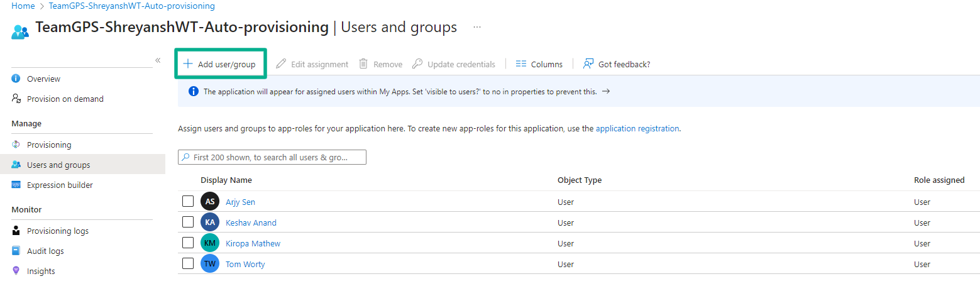
Task: Click the Role assigned column header
Action: tap(939, 180)
